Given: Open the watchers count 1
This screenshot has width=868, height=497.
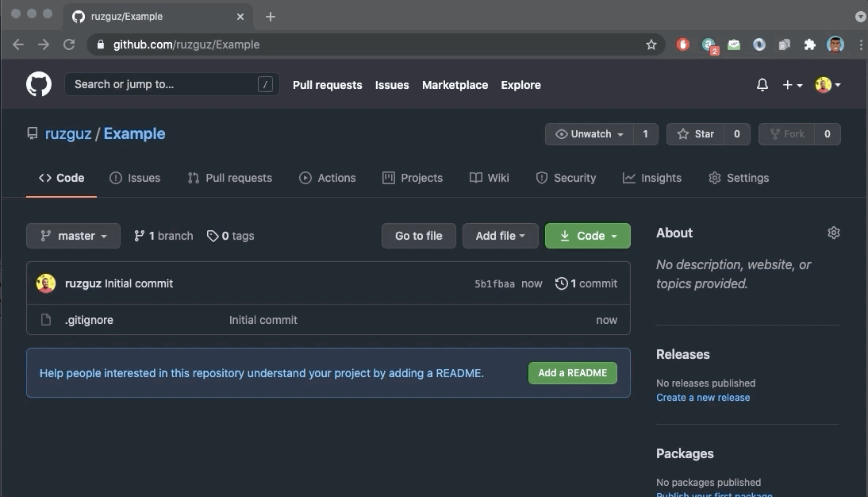Looking at the screenshot, I should 646,134.
